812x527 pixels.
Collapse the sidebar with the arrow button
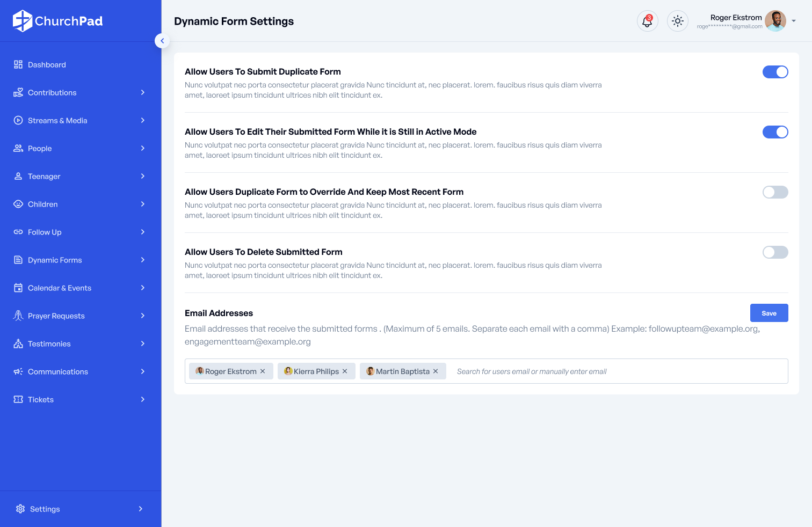coord(162,41)
